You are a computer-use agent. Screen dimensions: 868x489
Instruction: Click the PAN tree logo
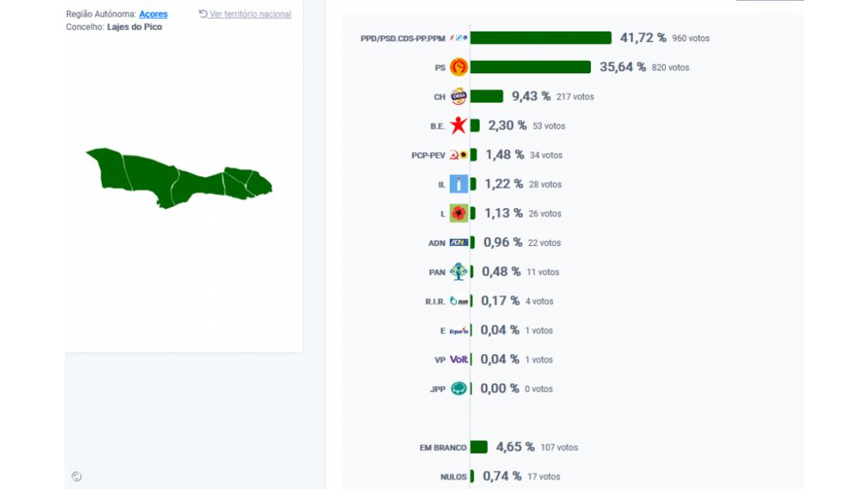(x=458, y=272)
